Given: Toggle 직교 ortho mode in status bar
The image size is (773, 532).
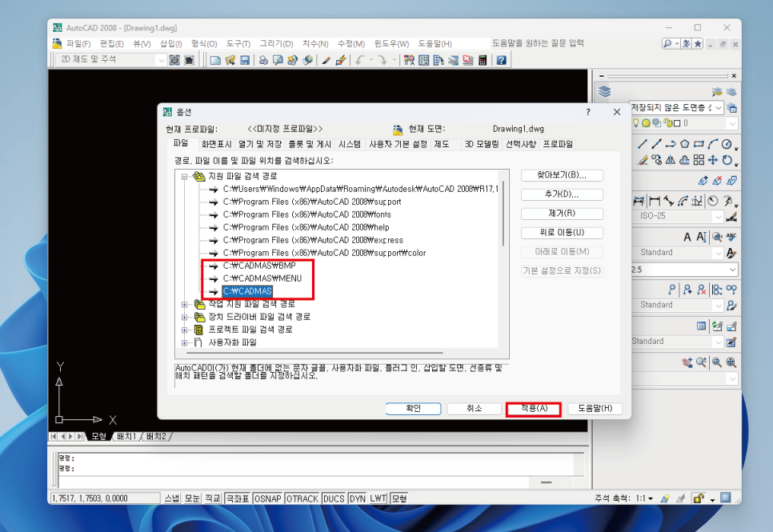Looking at the screenshot, I should (213, 498).
